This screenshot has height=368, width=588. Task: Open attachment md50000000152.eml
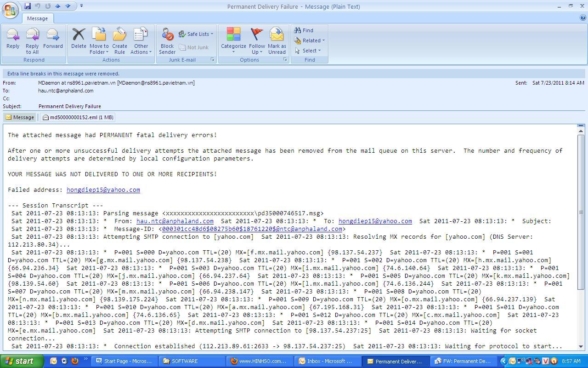(78, 117)
